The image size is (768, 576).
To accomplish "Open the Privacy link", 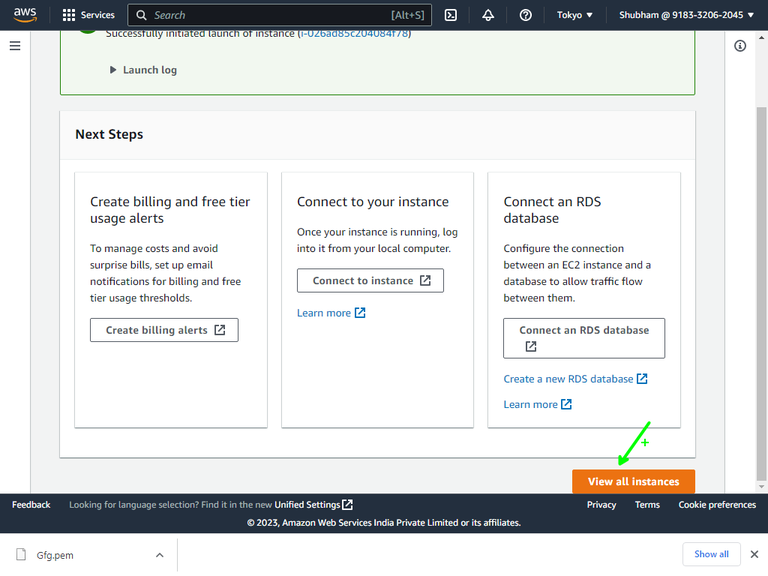I will pyautogui.click(x=601, y=504).
